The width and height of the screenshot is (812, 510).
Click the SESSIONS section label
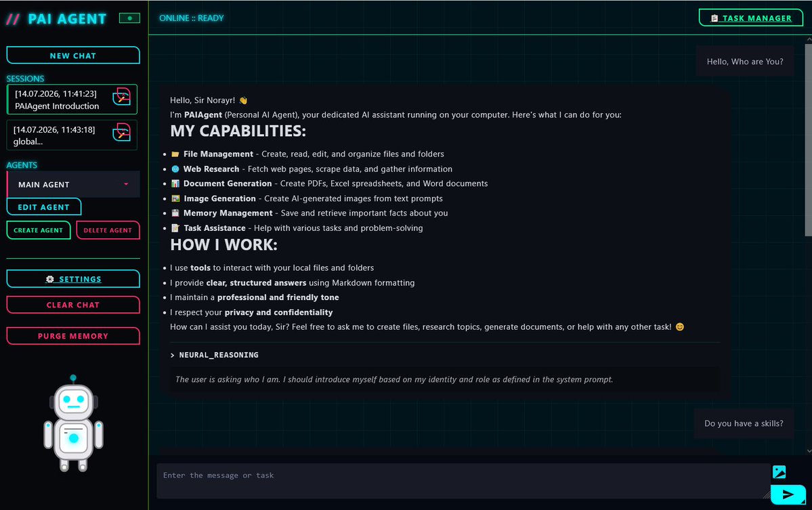pos(25,79)
